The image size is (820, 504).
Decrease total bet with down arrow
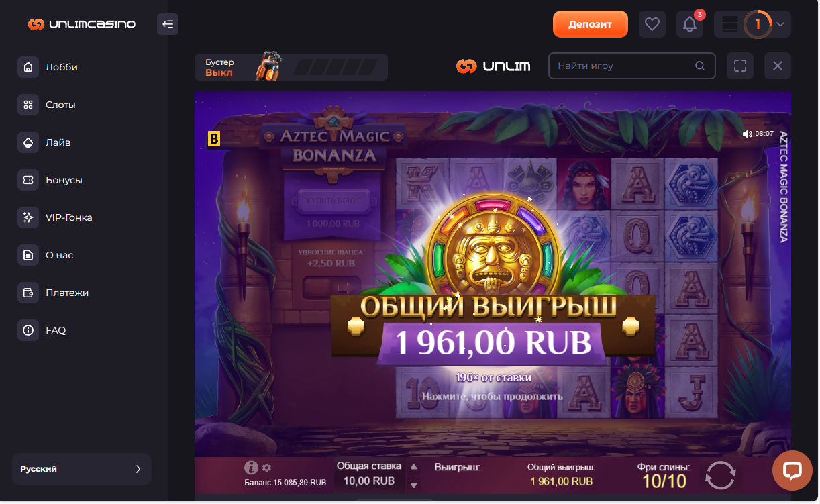point(414,484)
